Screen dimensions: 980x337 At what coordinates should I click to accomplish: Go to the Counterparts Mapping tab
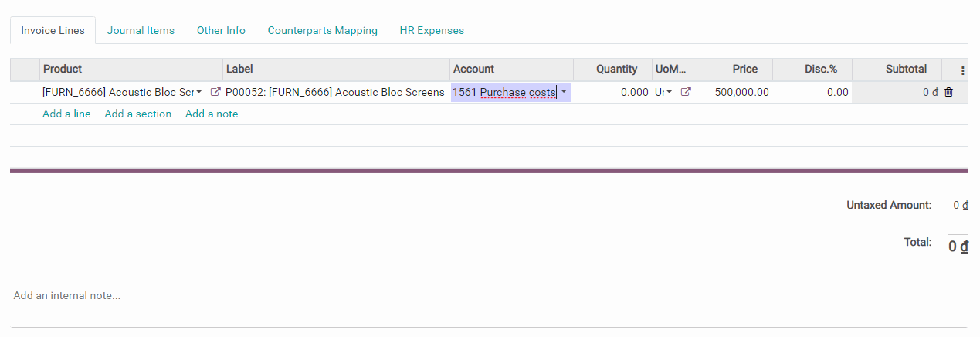pos(322,30)
